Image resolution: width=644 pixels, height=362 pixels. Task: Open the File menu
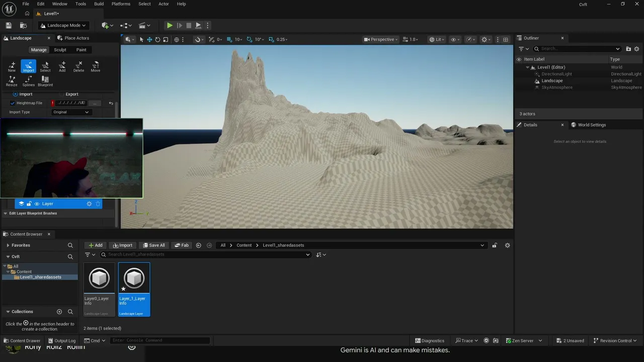[x=26, y=4]
